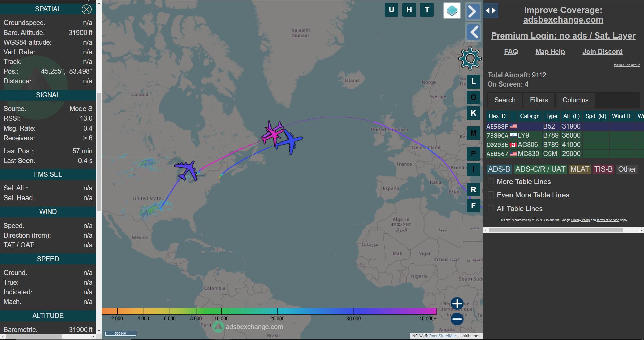Viewport: 644px width, 340px height.
Task: Select aircraft row AE0567 MC830
Action: (x=565, y=154)
